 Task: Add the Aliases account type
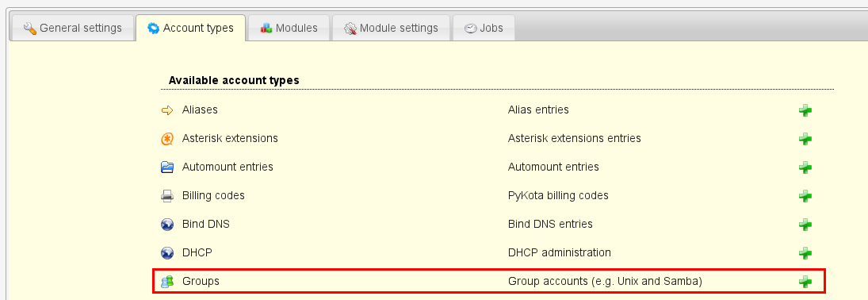coord(805,110)
